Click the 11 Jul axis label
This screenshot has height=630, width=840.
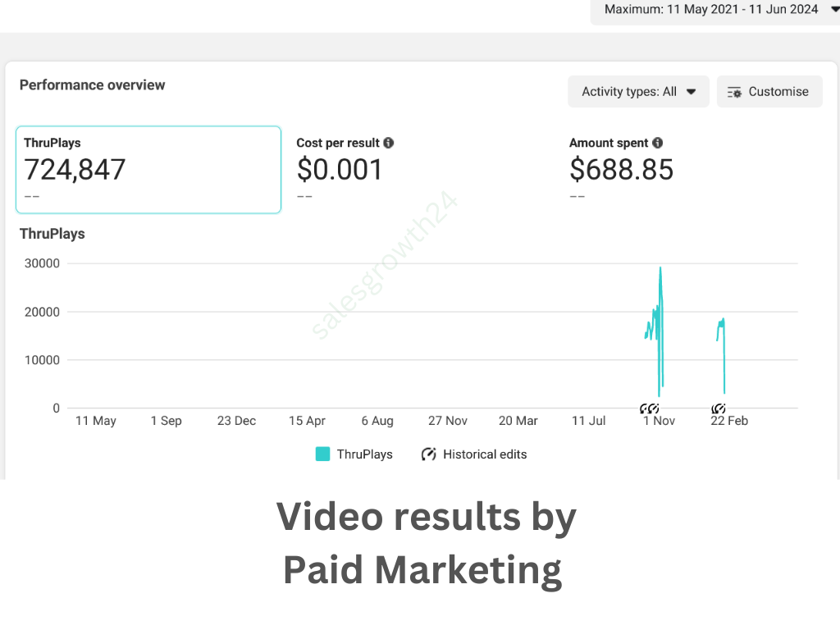(x=588, y=421)
